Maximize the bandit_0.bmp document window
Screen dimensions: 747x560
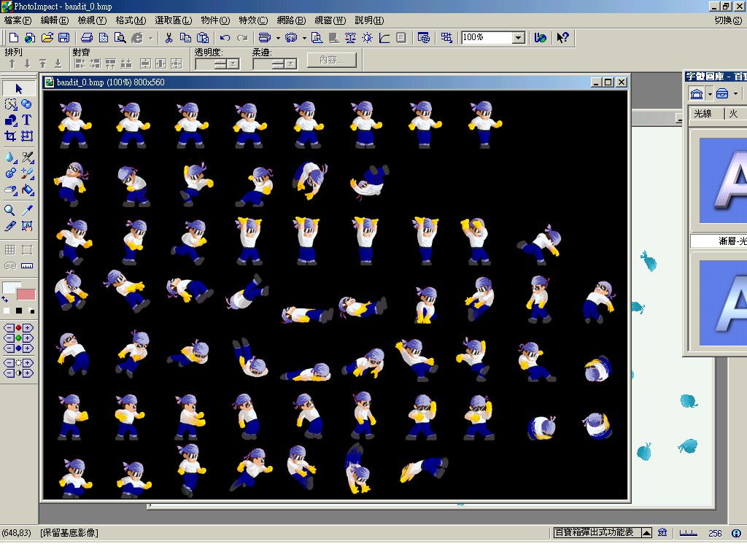click(608, 82)
